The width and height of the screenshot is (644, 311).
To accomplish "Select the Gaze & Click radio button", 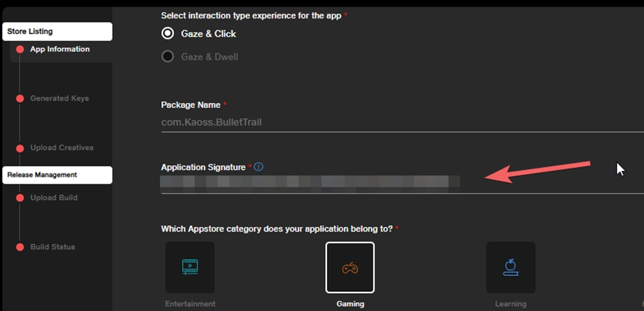I will 168,34.
